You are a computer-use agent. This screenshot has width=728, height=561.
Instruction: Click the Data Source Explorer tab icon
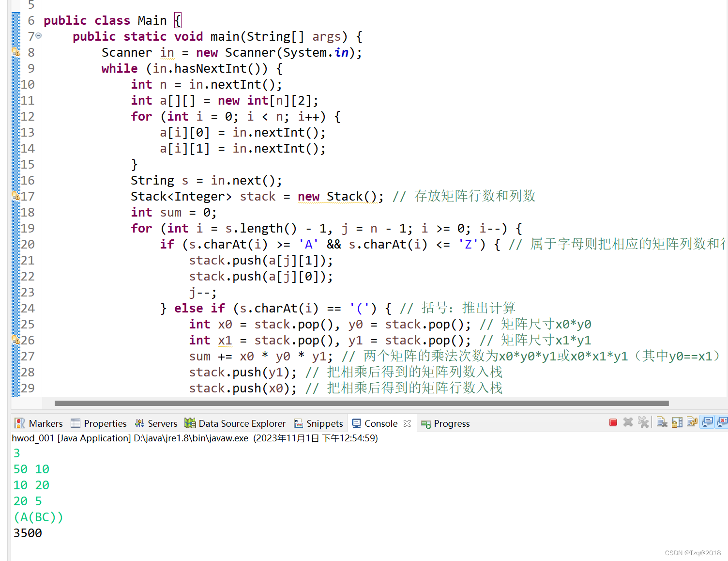190,423
